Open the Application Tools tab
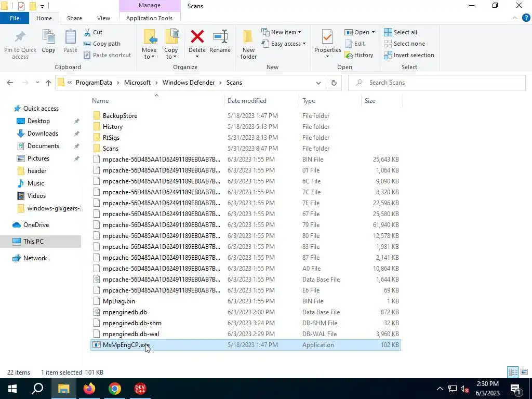The height and width of the screenshot is (399, 532). tap(149, 18)
